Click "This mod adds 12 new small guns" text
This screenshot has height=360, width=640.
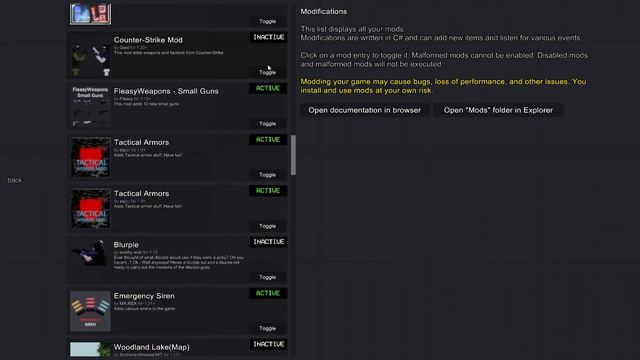[x=147, y=104]
